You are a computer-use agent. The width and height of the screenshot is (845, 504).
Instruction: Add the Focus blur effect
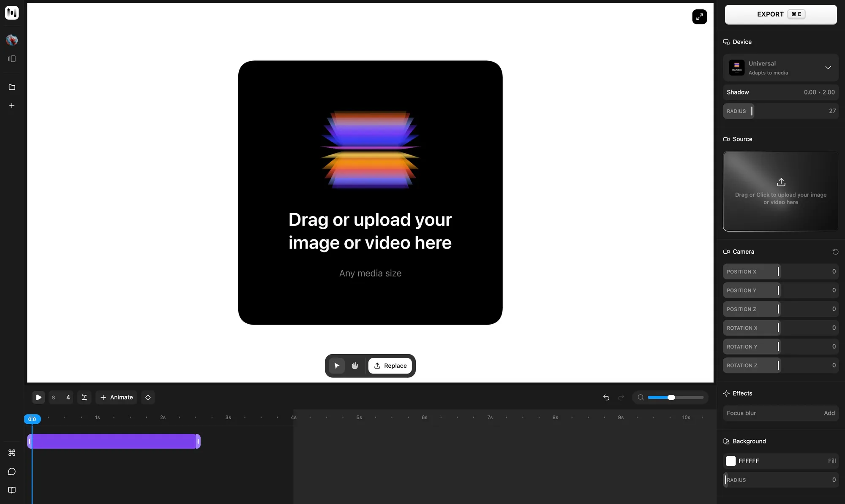(x=829, y=413)
